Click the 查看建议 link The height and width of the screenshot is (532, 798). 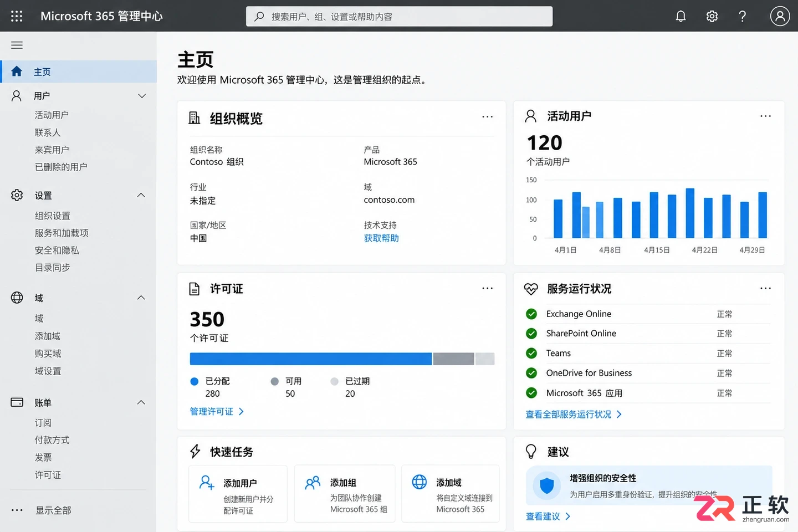pyautogui.click(x=548, y=516)
